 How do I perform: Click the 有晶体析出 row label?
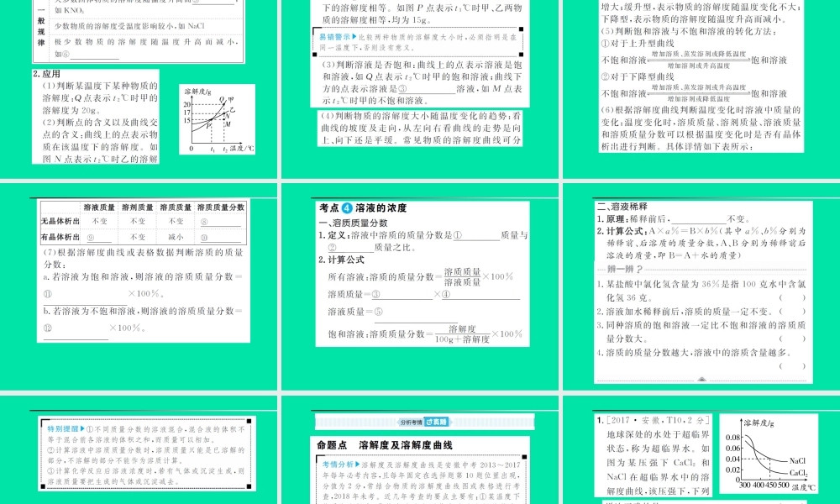(x=60, y=237)
